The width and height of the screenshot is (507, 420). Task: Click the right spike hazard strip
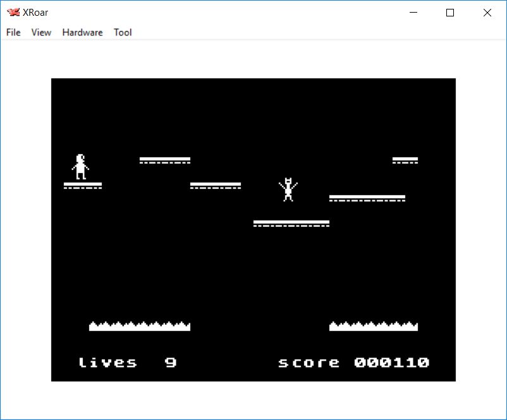[373, 327]
